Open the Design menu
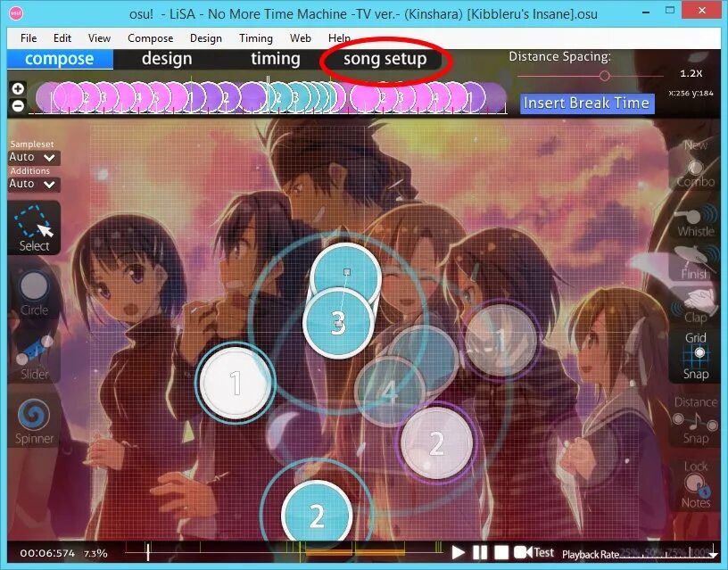 (x=206, y=38)
